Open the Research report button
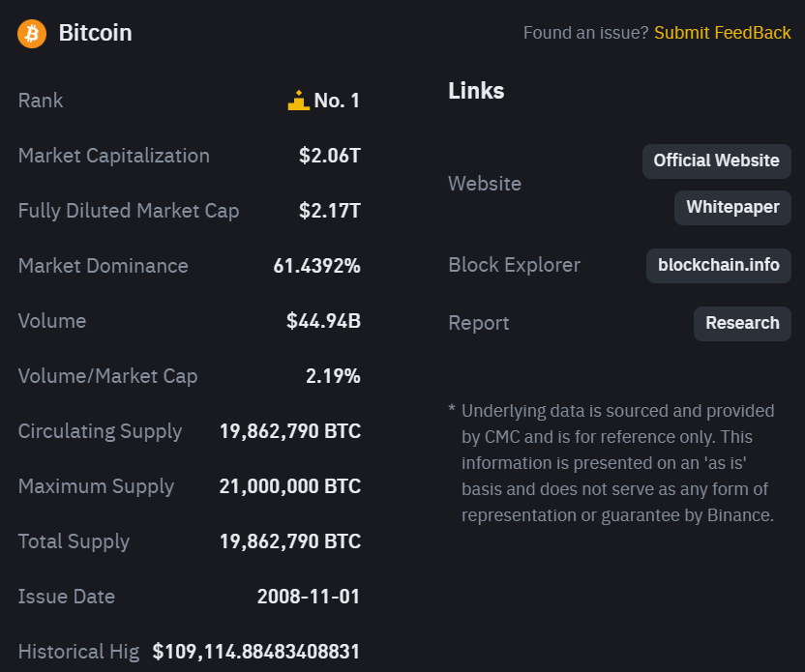Image resolution: width=805 pixels, height=672 pixels. pos(742,323)
